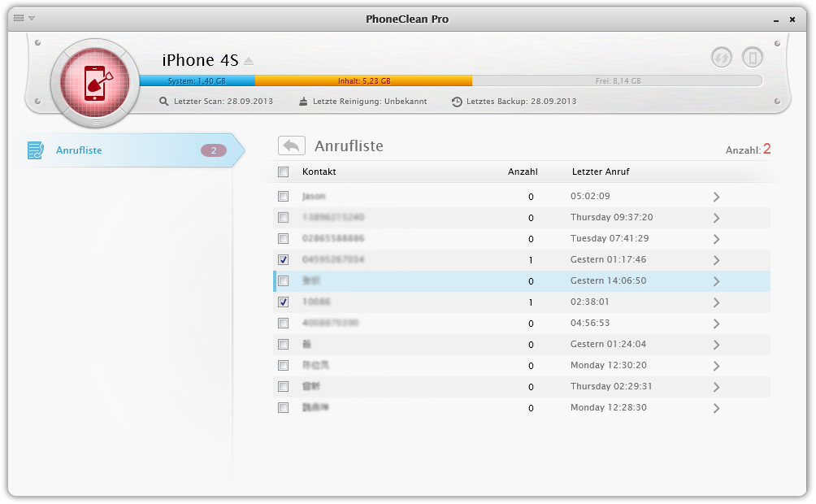Expand details chevron for Gestern 01:17:46
This screenshot has height=504, width=816.
pos(717,260)
